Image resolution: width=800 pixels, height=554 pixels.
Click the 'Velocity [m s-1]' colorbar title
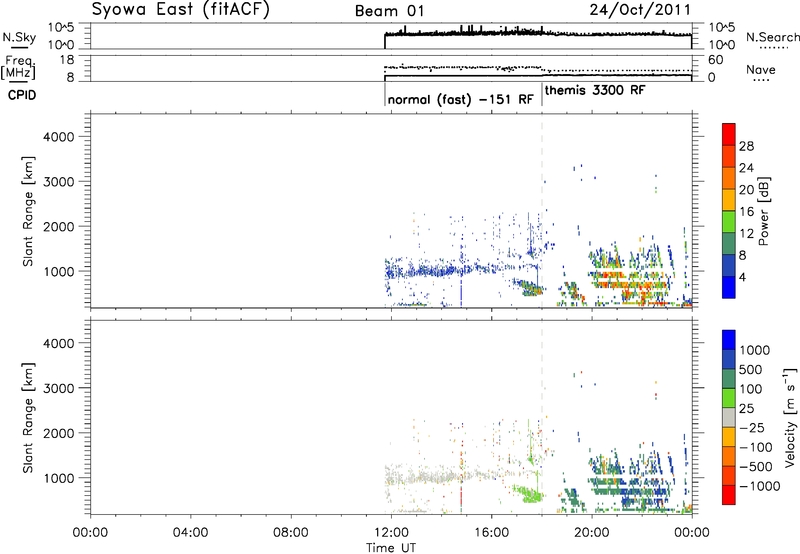tap(790, 417)
